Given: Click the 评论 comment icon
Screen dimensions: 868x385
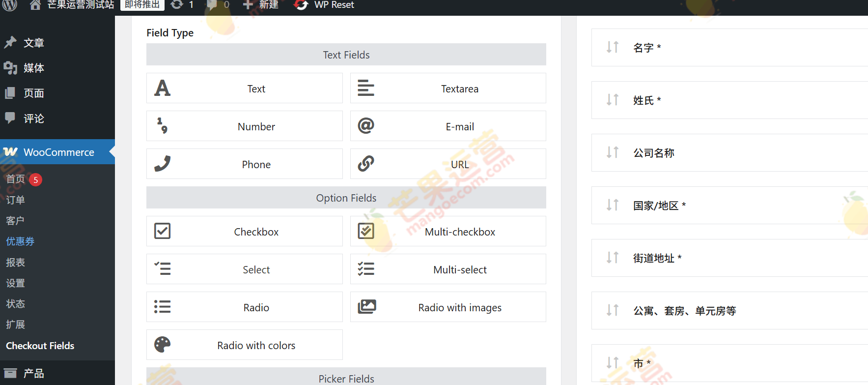Looking at the screenshot, I should pos(10,118).
